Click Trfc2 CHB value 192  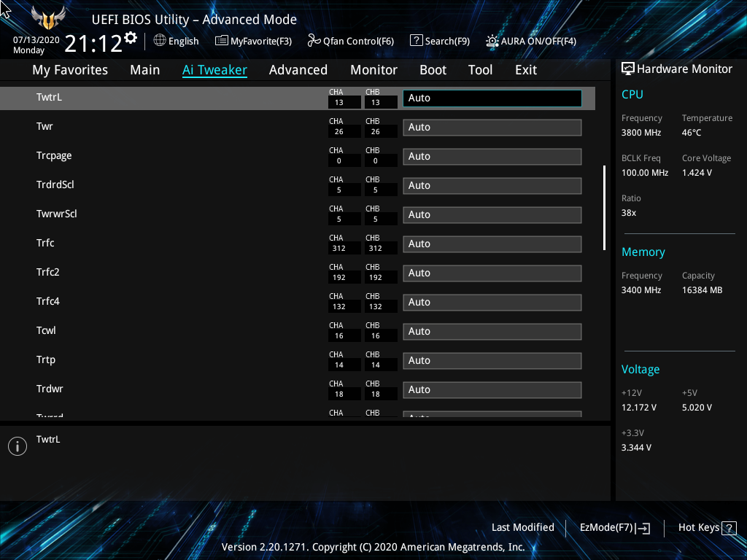[x=376, y=278]
